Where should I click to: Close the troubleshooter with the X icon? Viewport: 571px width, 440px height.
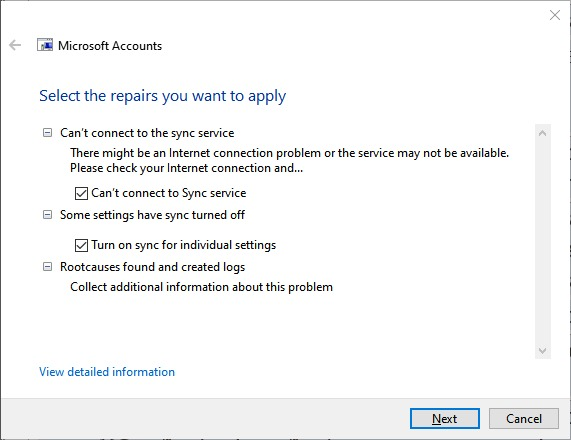tap(555, 15)
